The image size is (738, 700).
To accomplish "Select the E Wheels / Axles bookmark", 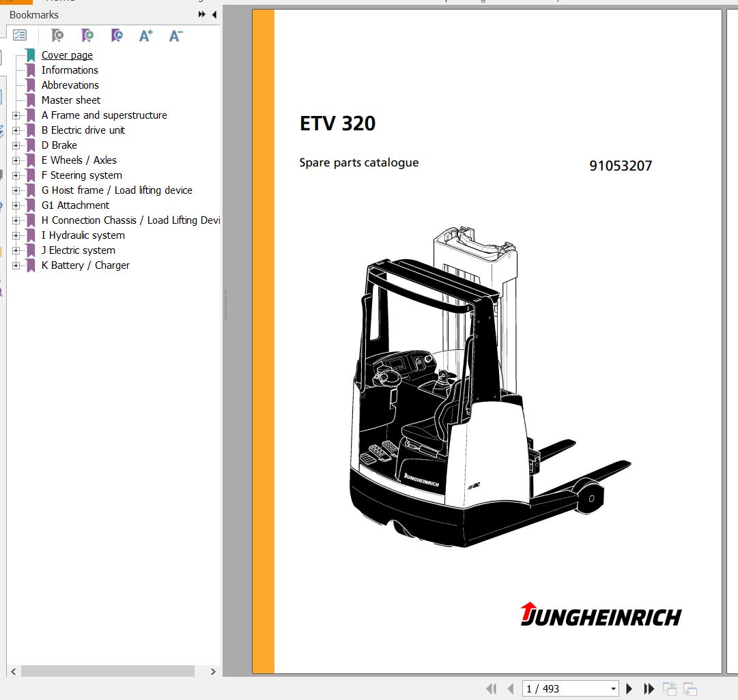I will tap(79, 160).
